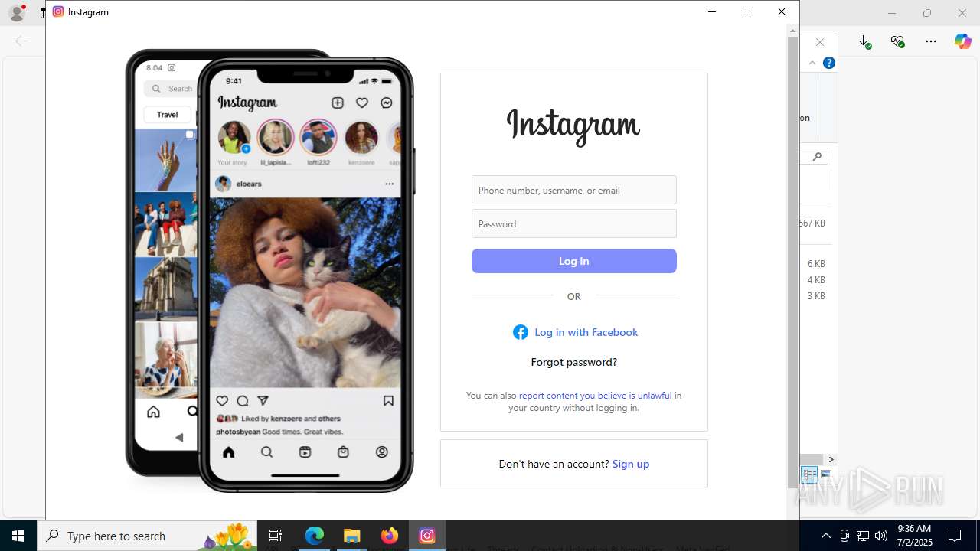Open Edge Settings and more three-dot menu

tap(931, 41)
